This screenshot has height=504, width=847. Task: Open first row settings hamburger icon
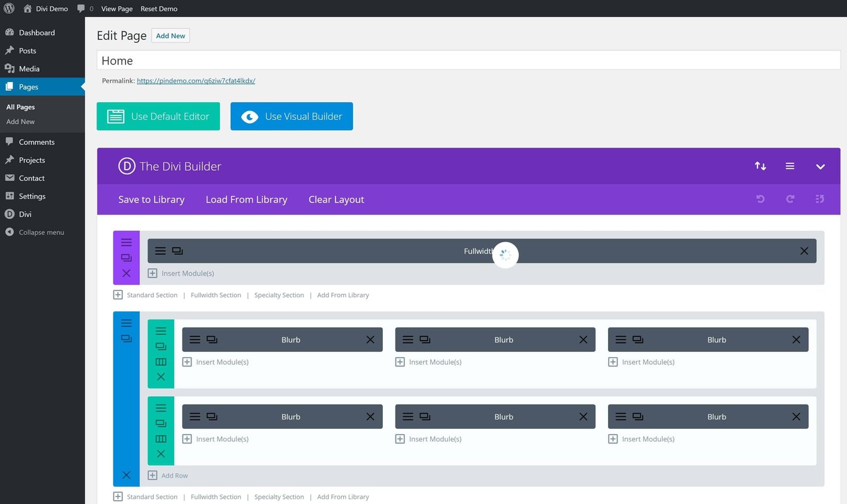coord(161,331)
